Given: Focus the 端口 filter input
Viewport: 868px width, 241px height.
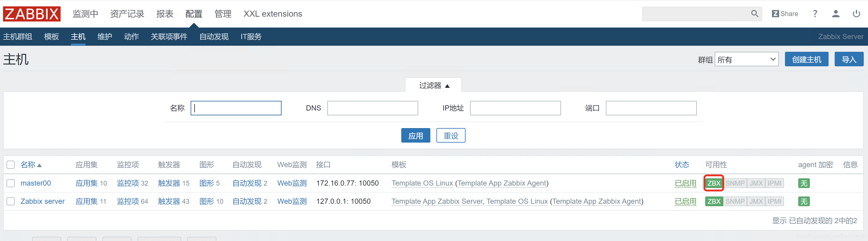Looking at the screenshot, I should pyautogui.click(x=651, y=108).
